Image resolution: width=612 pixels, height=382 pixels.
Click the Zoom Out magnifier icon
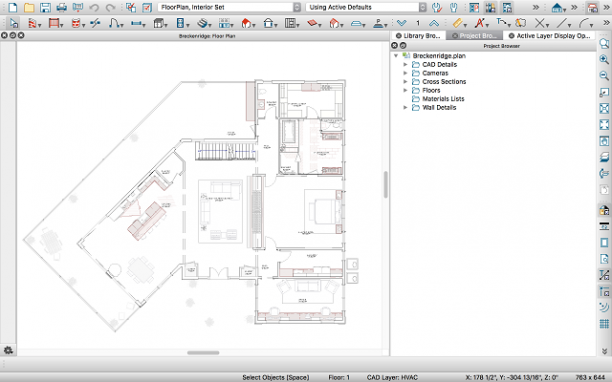(604, 76)
